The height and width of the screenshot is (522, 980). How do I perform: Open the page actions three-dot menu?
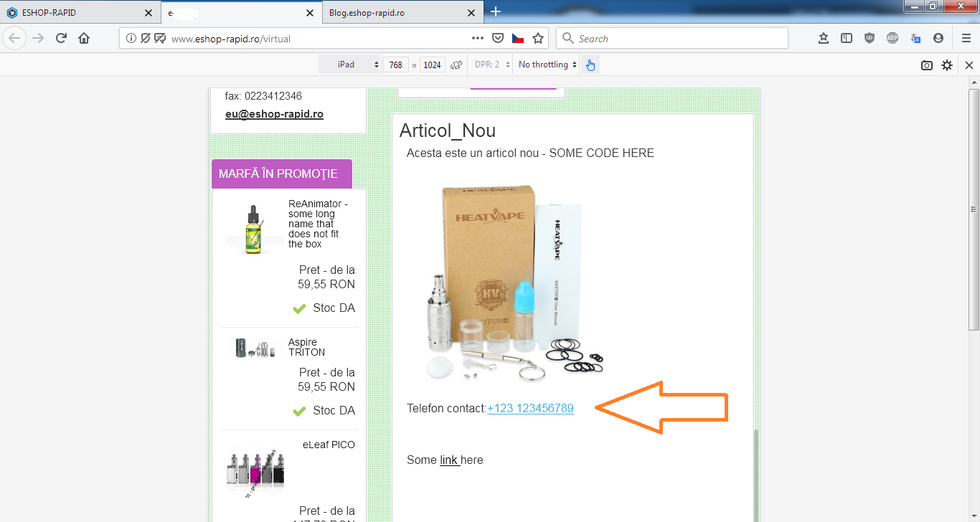tap(477, 39)
